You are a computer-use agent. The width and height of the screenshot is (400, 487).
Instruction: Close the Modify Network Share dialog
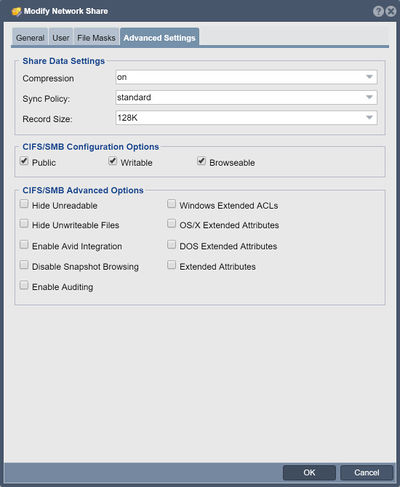[x=391, y=11]
